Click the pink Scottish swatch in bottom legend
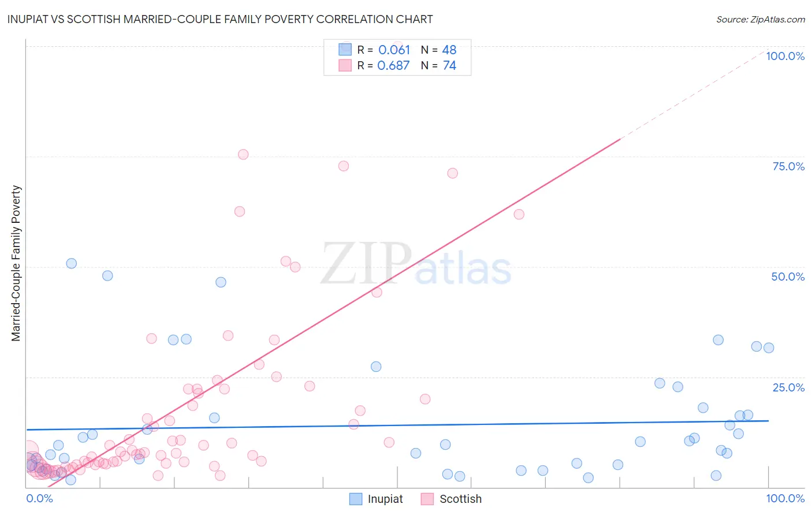This screenshot has height=515, width=812. (427, 499)
